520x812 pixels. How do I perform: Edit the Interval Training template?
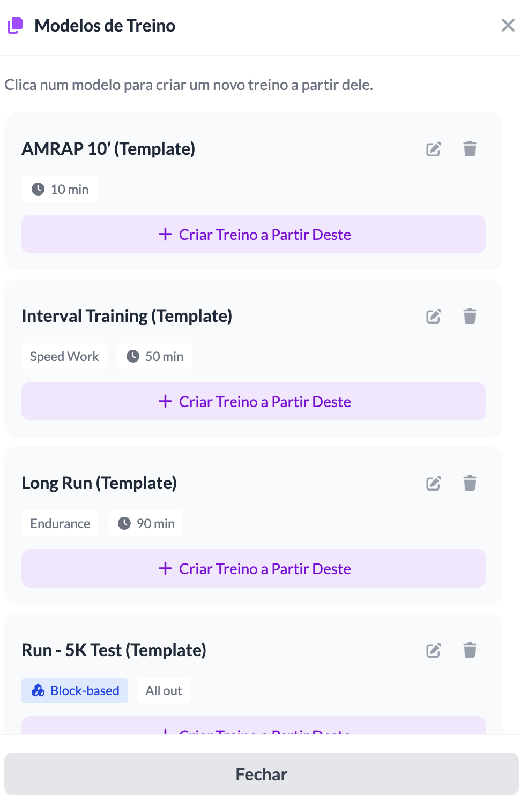pyautogui.click(x=433, y=316)
